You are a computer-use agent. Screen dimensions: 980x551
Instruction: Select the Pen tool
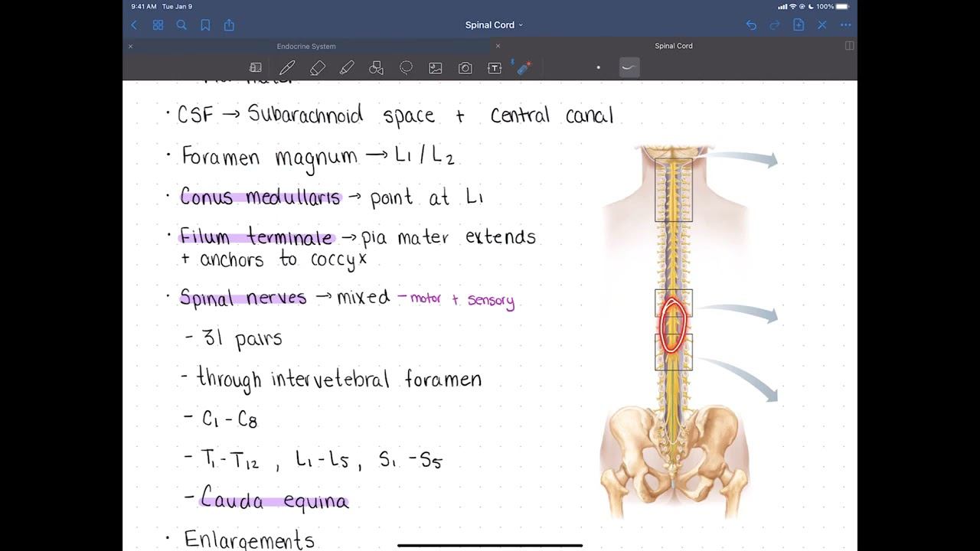287,68
